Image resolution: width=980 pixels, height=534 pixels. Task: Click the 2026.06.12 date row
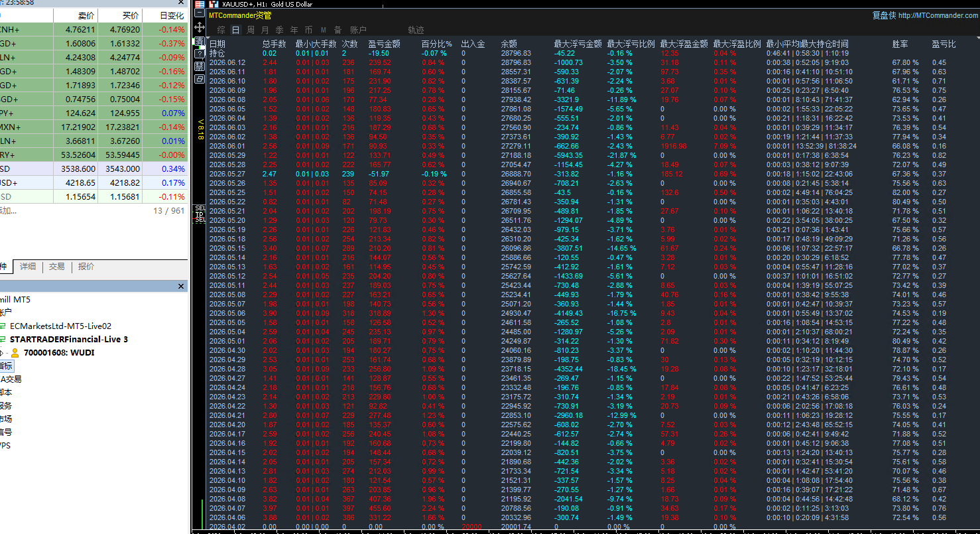click(227, 62)
